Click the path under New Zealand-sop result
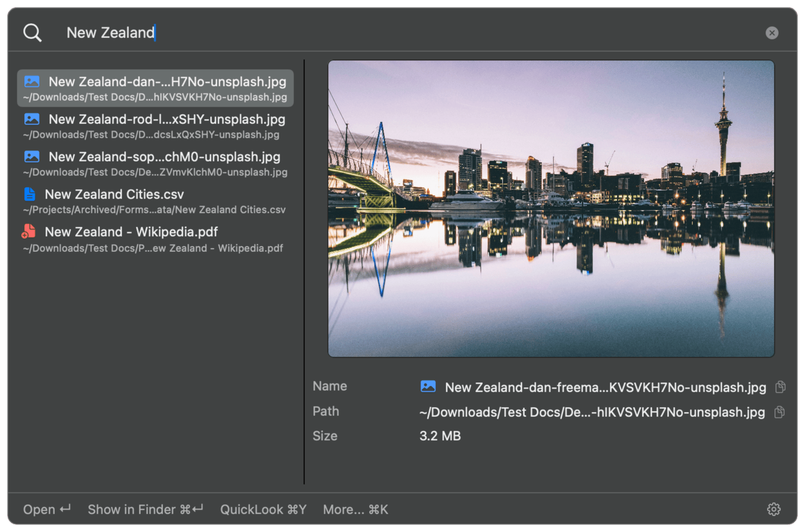Image resolution: width=805 pixels, height=532 pixels. tap(155, 172)
